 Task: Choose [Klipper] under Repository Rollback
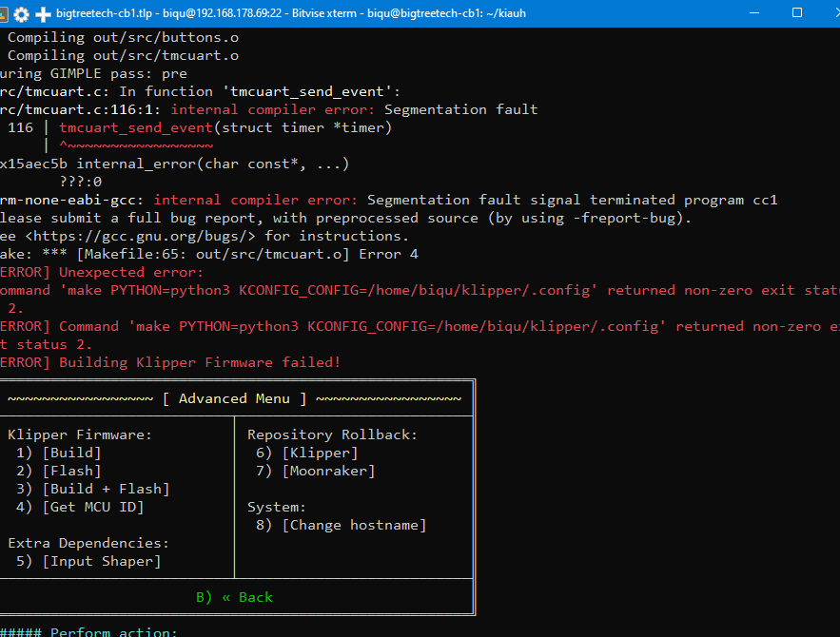[x=320, y=453]
